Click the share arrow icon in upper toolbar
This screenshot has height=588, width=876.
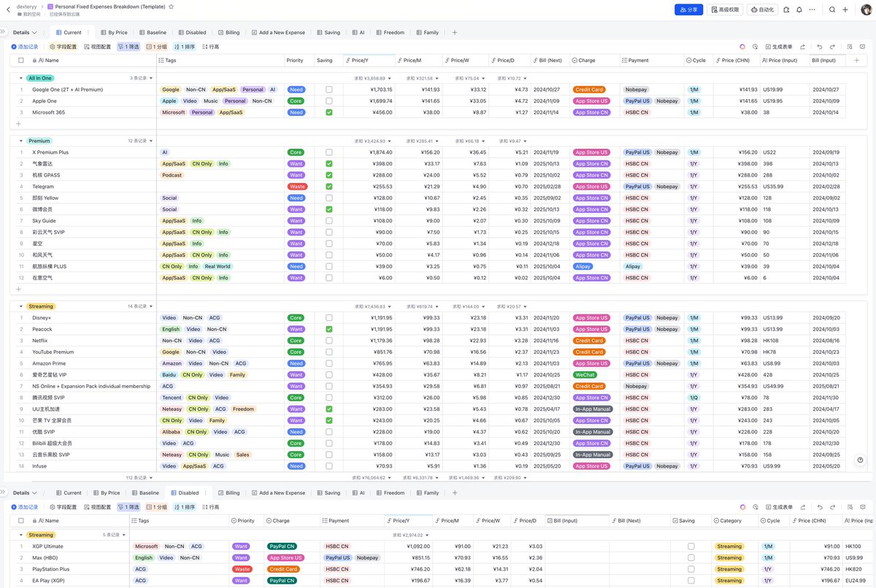pyautogui.click(x=802, y=47)
